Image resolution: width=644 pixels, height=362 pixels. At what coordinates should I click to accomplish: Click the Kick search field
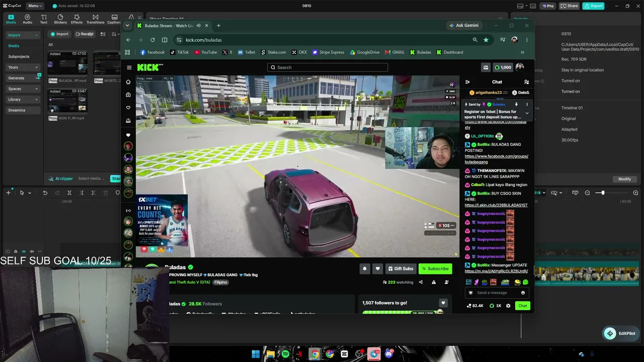click(x=328, y=67)
